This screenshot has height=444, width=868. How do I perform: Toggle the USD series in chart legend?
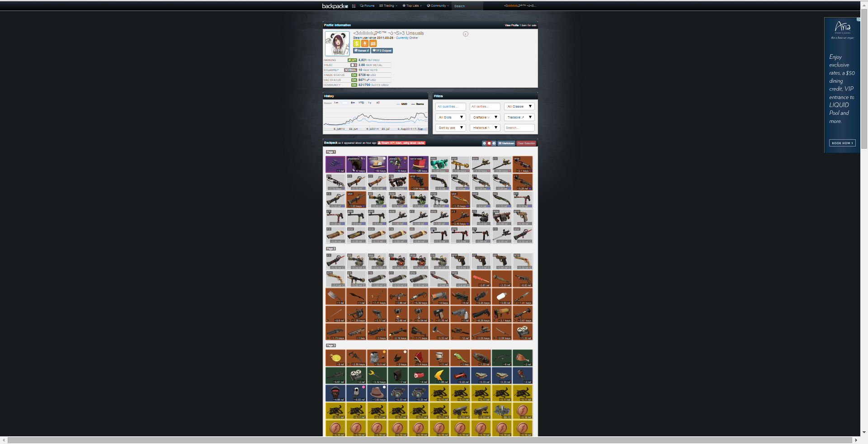[402, 104]
